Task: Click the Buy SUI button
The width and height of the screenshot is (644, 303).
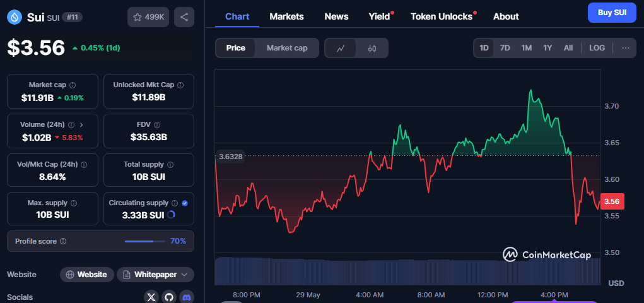Action: tap(612, 13)
